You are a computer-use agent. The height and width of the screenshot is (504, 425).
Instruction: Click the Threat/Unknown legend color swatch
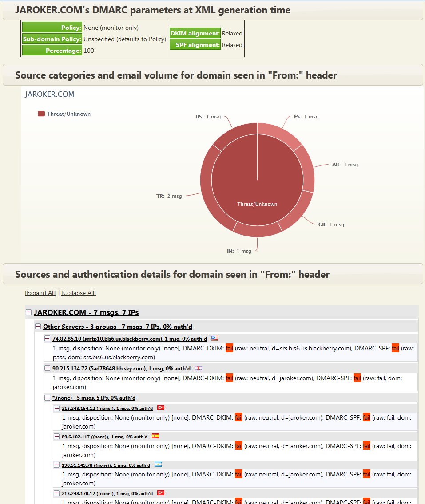[41, 114]
